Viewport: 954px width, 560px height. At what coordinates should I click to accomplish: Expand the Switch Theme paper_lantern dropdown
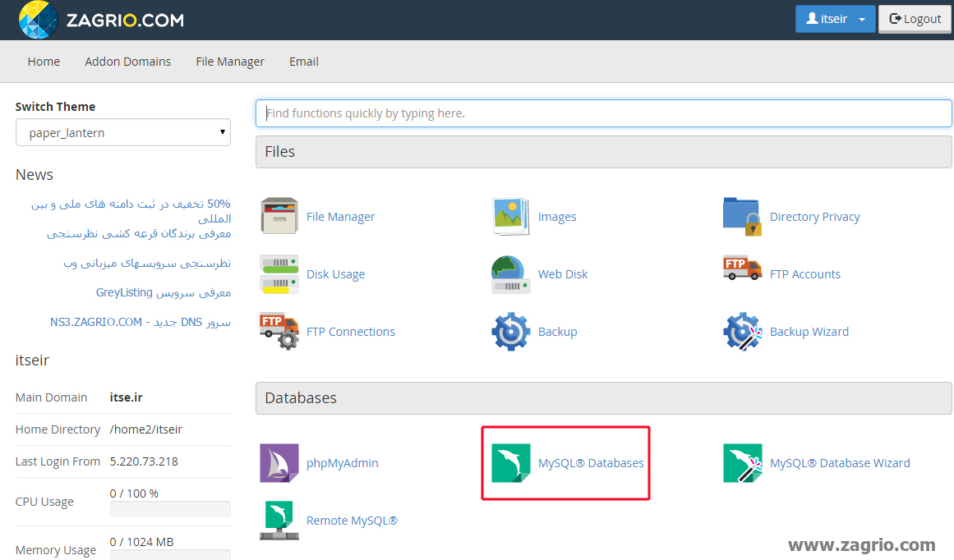(123, 132)
